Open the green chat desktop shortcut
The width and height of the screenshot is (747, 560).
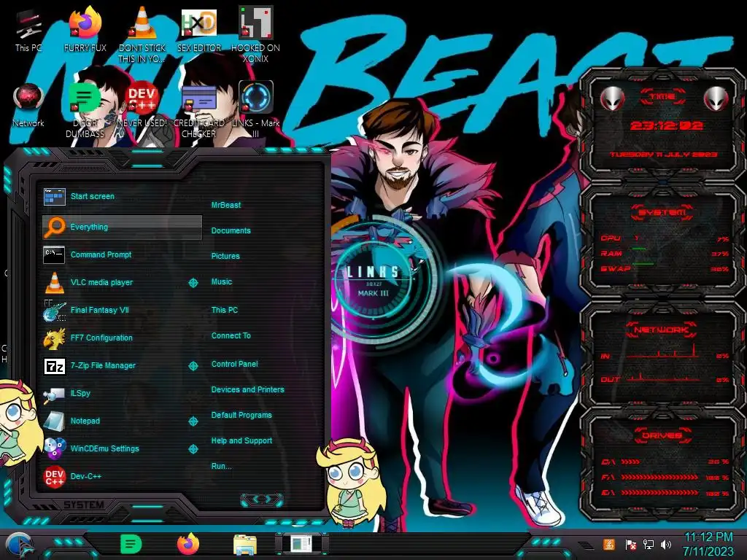[85, 110]
